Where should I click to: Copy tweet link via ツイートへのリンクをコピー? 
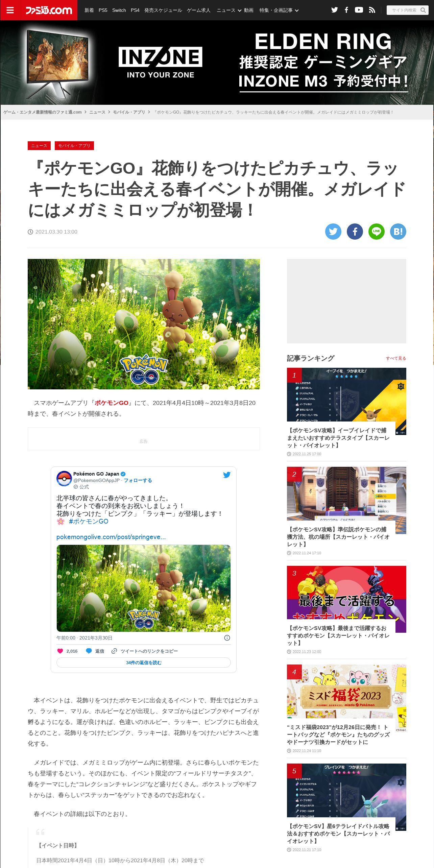coord(144,651)
